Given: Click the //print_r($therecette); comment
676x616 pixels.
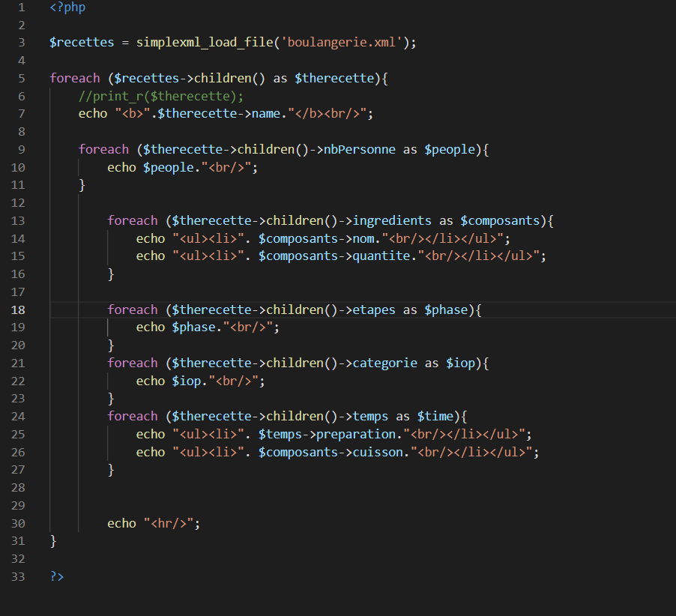Looking at the screenshot, I should pyautogui.click(x=161, y=96).
